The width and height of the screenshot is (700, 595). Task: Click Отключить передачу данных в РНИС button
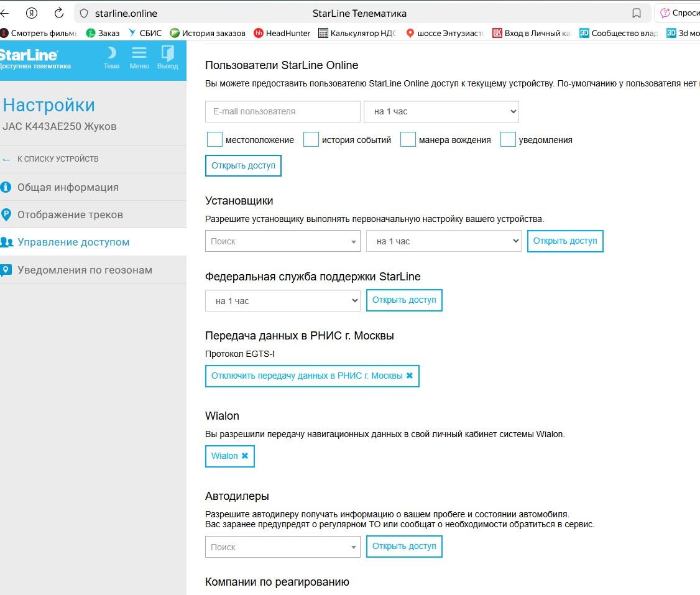[312, 376]
